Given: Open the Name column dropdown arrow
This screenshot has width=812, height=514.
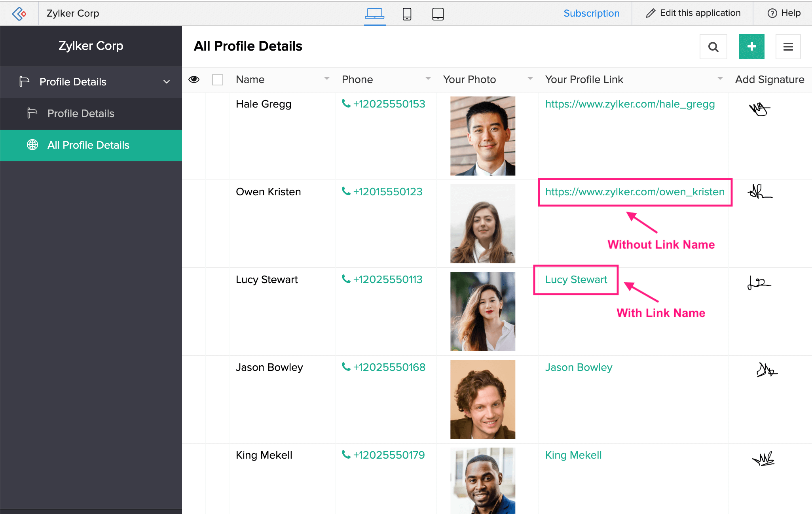Looking at the screenshot, I should (327, 79).
